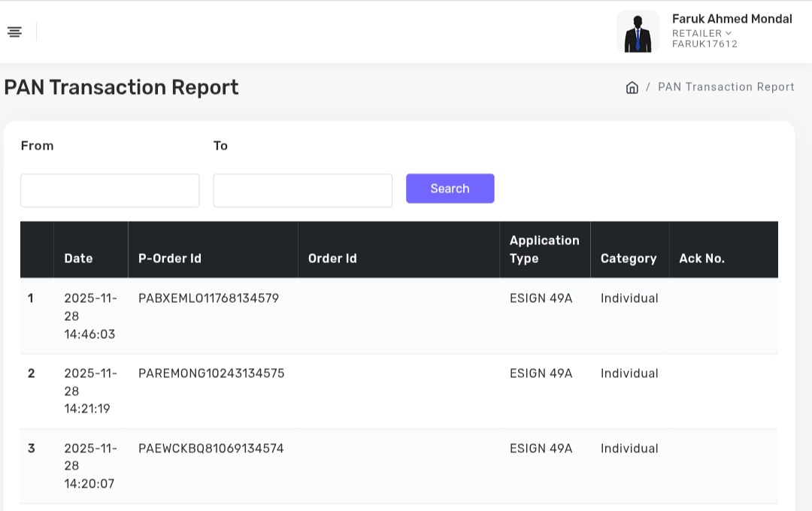This screenshot has height=511, width=812.
Task: Open the hamburger sidebar menu icon
Action: pos(14,32)
